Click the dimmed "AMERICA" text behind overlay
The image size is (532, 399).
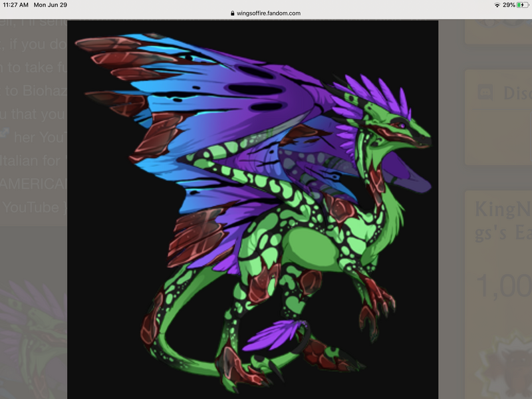(x=33, y=183)
